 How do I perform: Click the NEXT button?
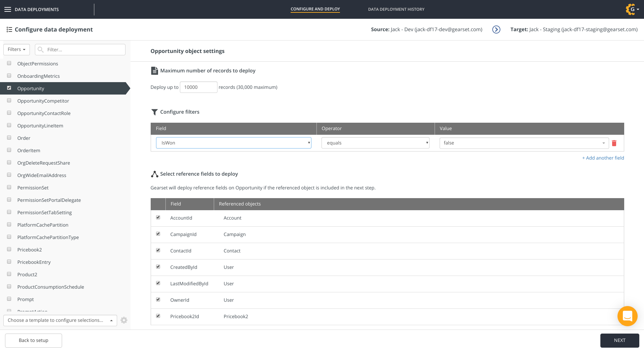pos(620,340)
